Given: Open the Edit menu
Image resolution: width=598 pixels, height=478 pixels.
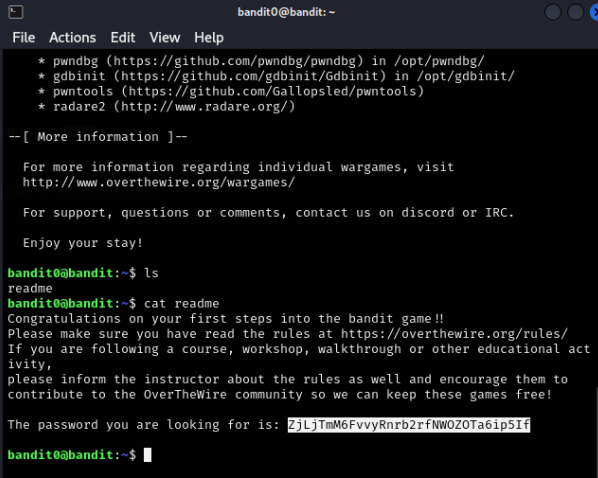Looking at the screenshot, I should pos(123,38).
